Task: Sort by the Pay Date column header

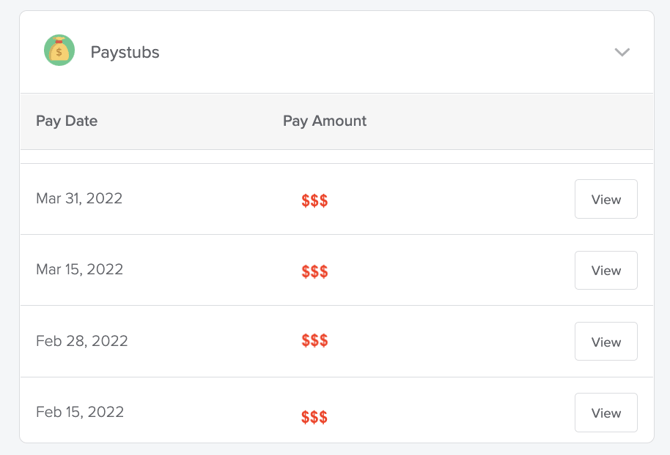Action: coord(66,121)
